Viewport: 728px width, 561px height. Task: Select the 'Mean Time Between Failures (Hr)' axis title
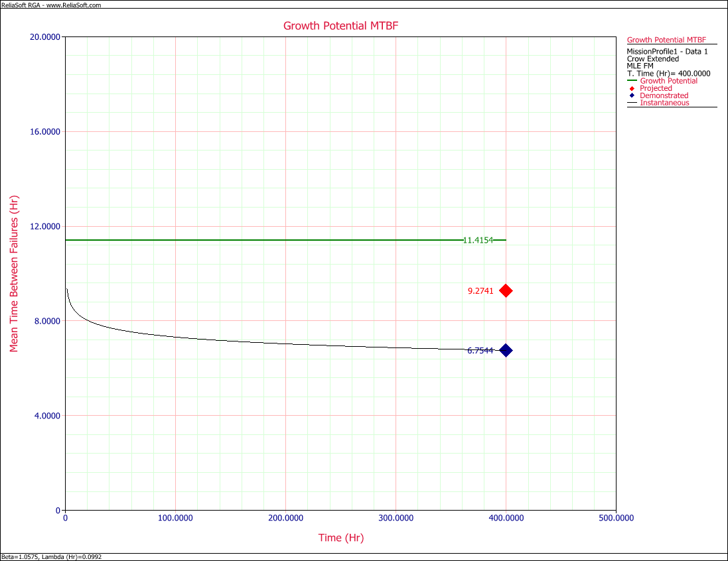[x=15, y=273]
